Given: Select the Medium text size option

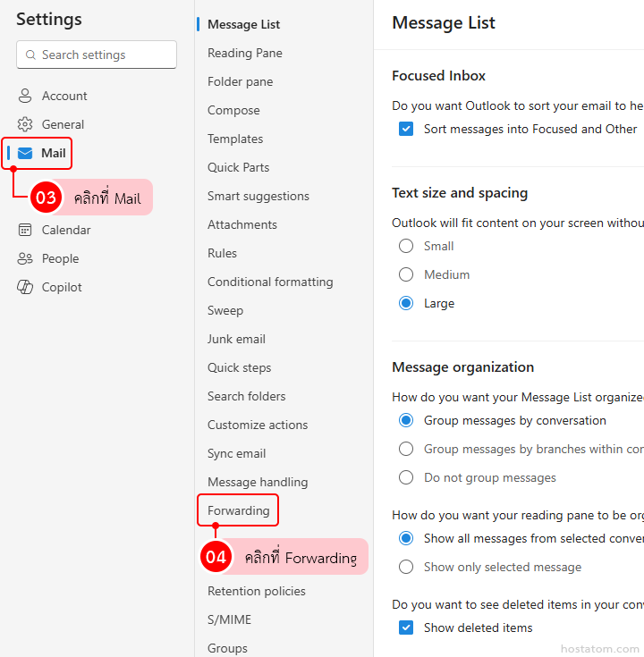Looking at the screenshot, I should tap(406, 274).
